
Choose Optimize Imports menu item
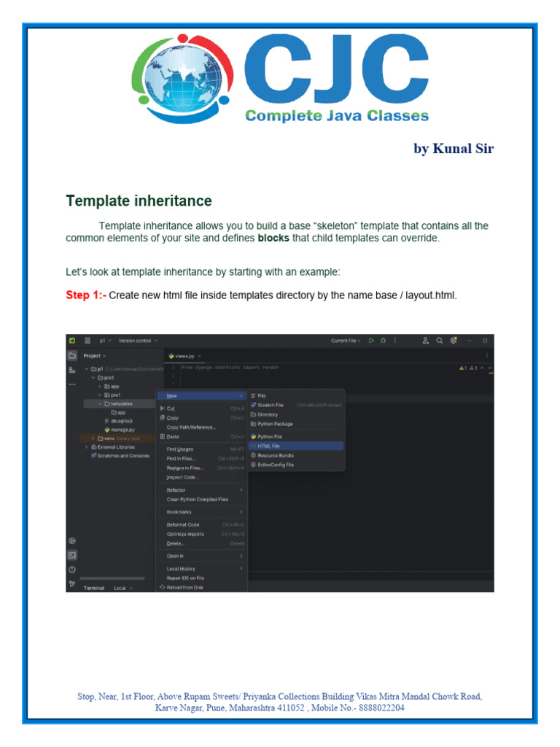tap(202, 534)
